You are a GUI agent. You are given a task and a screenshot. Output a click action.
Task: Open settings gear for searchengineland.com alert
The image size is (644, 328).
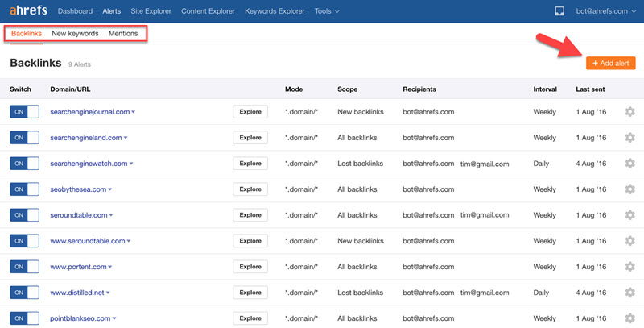[630, 138]
